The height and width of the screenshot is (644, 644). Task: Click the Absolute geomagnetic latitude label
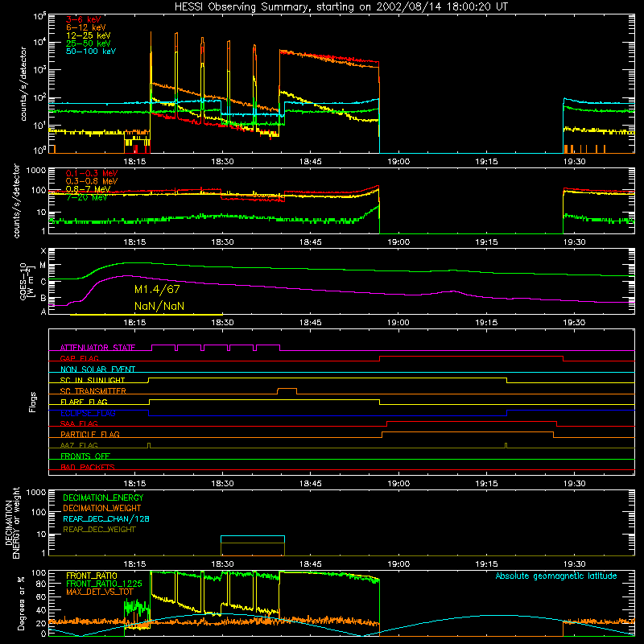(x=556, y=576)
